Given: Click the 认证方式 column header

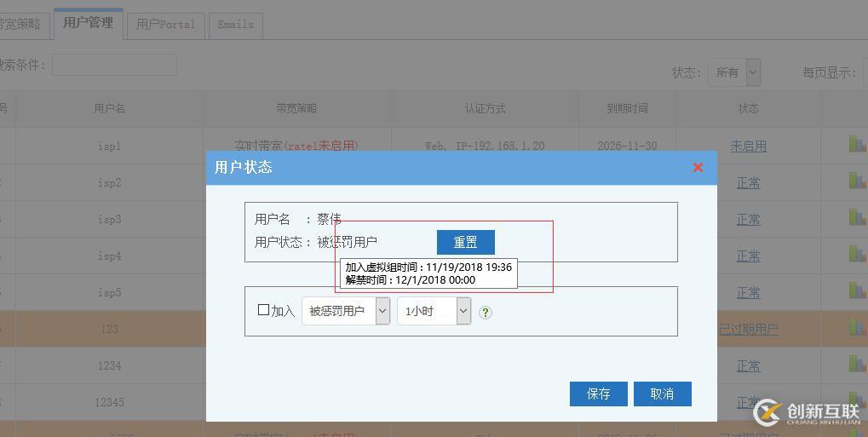Looking at the screenshot, I should [485, 108].
